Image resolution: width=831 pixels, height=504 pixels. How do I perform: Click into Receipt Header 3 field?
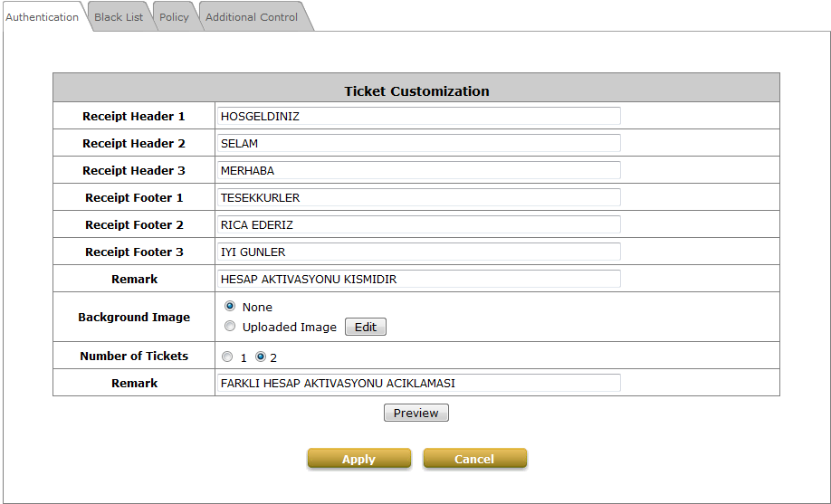point(418,170)
